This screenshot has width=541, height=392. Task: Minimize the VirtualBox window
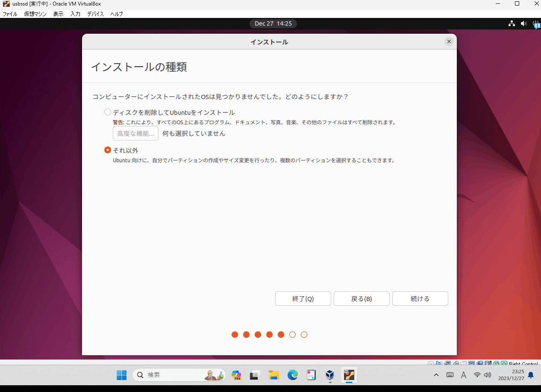coord(497,4)
